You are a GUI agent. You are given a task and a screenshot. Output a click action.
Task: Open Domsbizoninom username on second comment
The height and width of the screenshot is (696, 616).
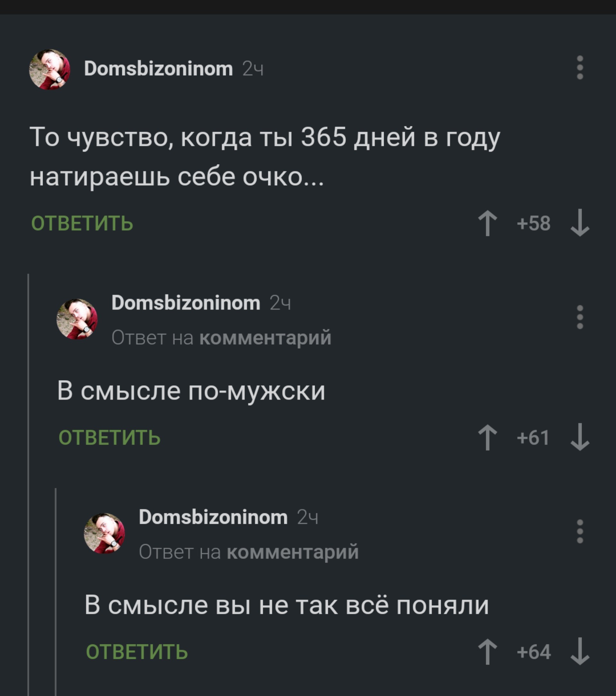[x=186, y=303]
